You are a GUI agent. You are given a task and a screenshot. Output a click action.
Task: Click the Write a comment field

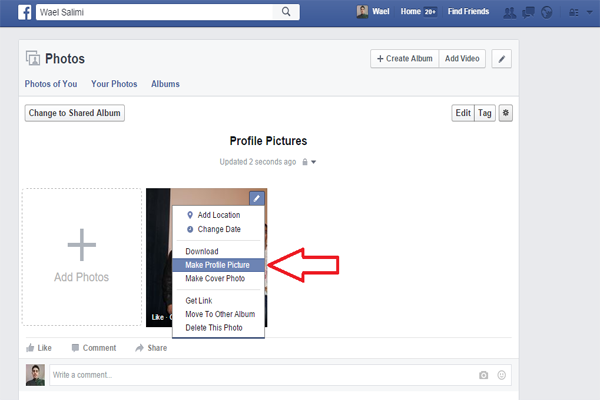click(x=260, y=375)
